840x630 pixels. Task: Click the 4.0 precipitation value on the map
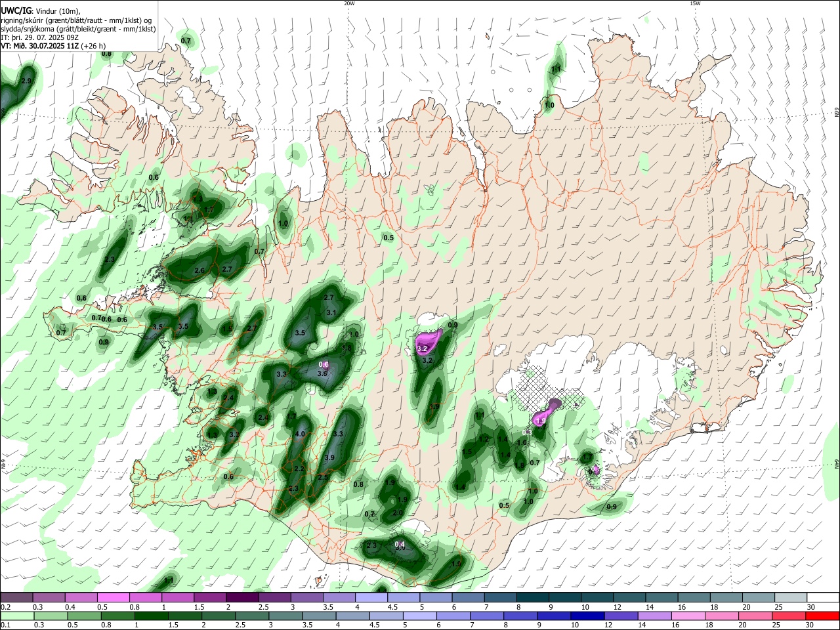[301, 434]
